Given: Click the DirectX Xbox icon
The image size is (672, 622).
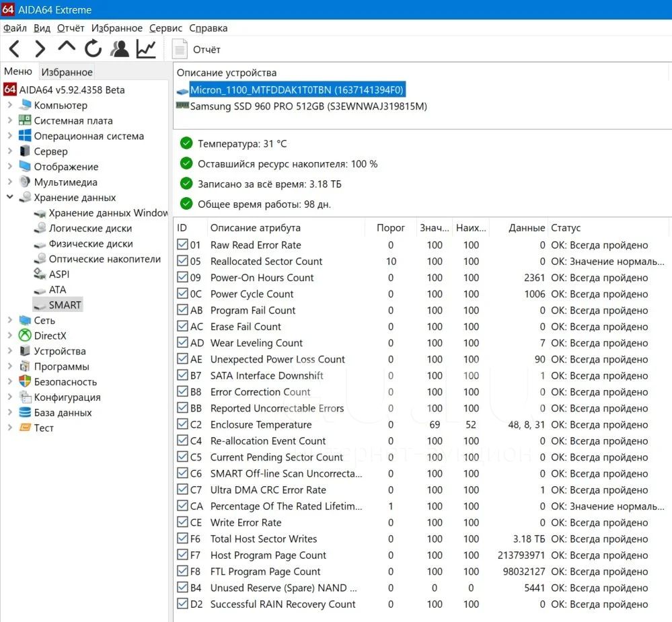Looking at the screenshot, I should 25,336.
